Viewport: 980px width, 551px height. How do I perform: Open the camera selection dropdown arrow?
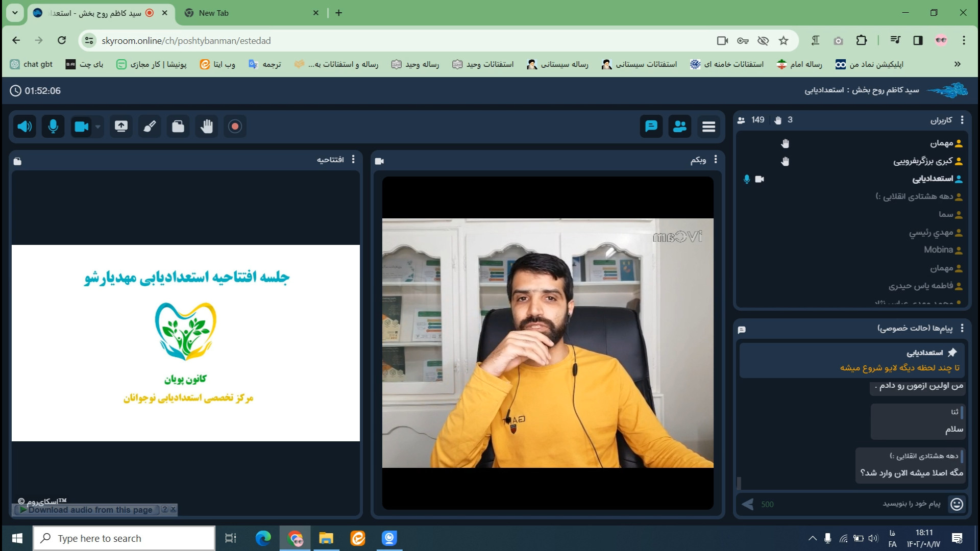96,127
